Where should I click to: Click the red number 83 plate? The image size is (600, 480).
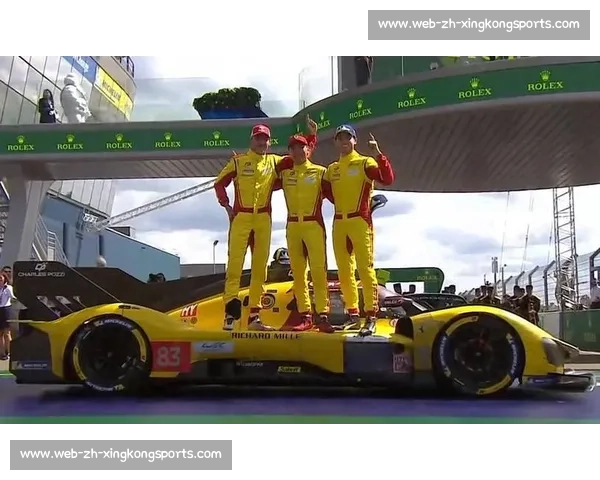click(170, 355)
